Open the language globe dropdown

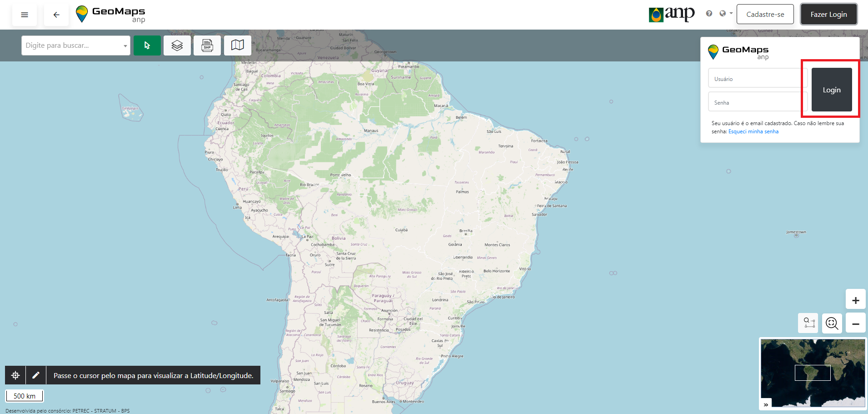click(x=726, y=14)
